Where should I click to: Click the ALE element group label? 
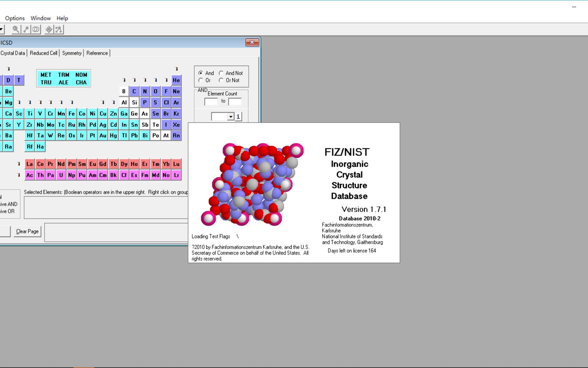(x=64, y=82)
